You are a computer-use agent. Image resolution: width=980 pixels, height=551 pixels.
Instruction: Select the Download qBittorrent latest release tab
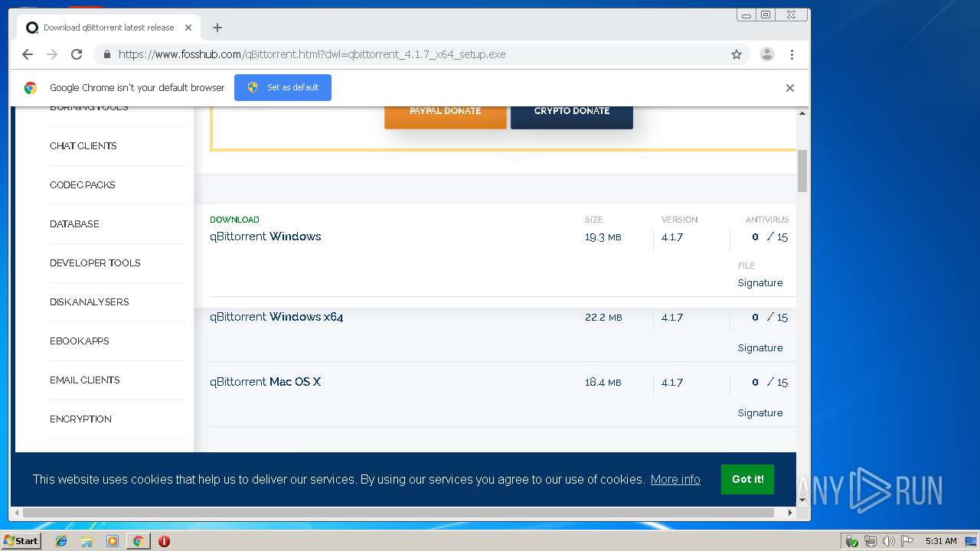(x=107, y=28)
